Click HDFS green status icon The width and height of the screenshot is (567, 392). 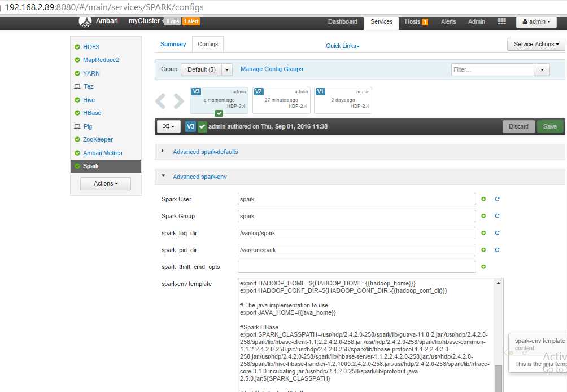(77, 47)
